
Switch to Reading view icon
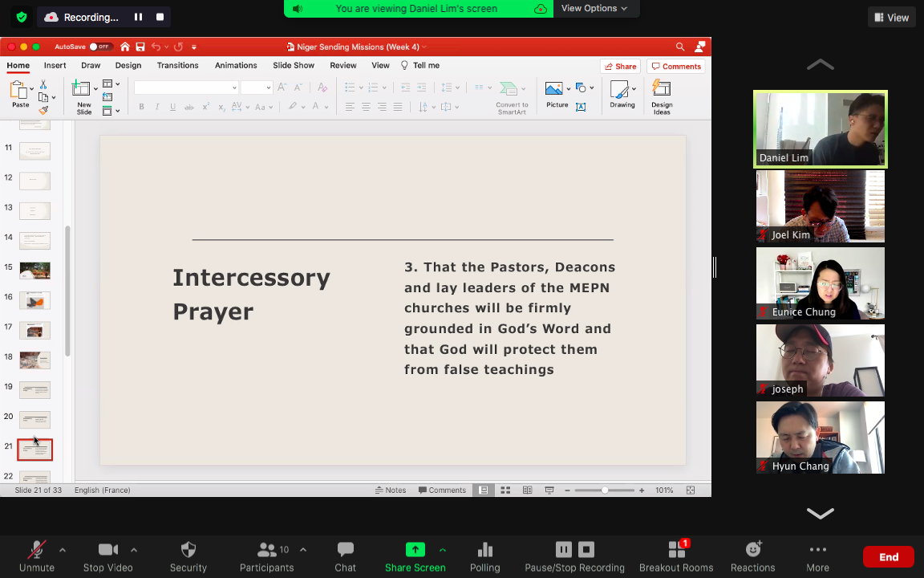(528, 490)
